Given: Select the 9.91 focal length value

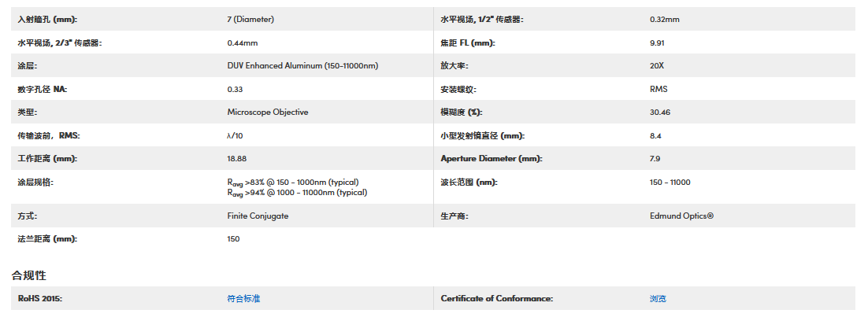Looking at the screenshot, I should (658, 43).
